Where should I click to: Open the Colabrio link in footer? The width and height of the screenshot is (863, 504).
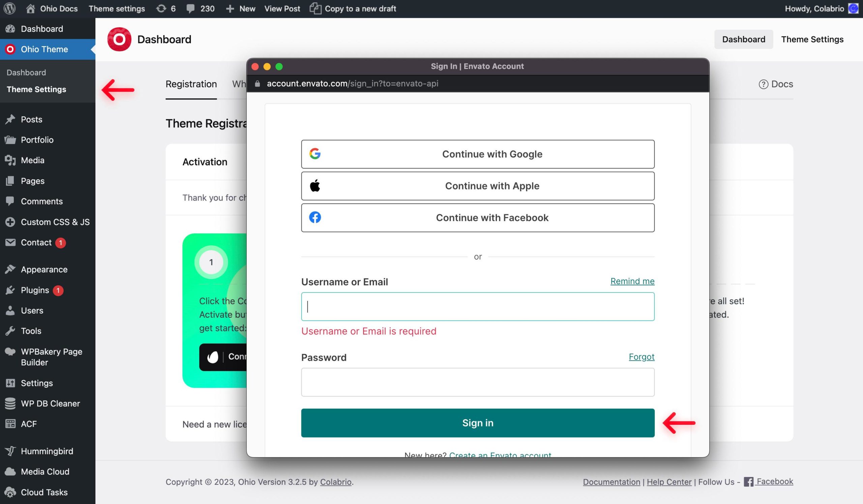point(336,482)
